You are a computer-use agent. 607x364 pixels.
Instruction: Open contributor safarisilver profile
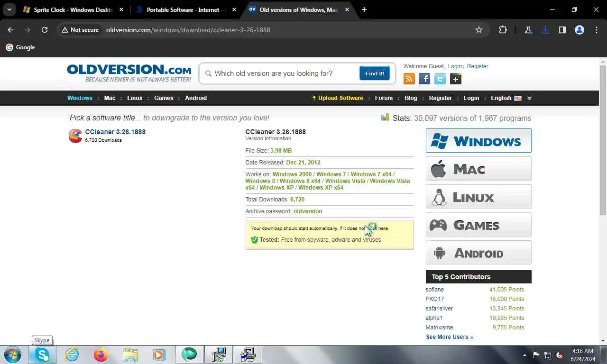(x=439, y=309)
